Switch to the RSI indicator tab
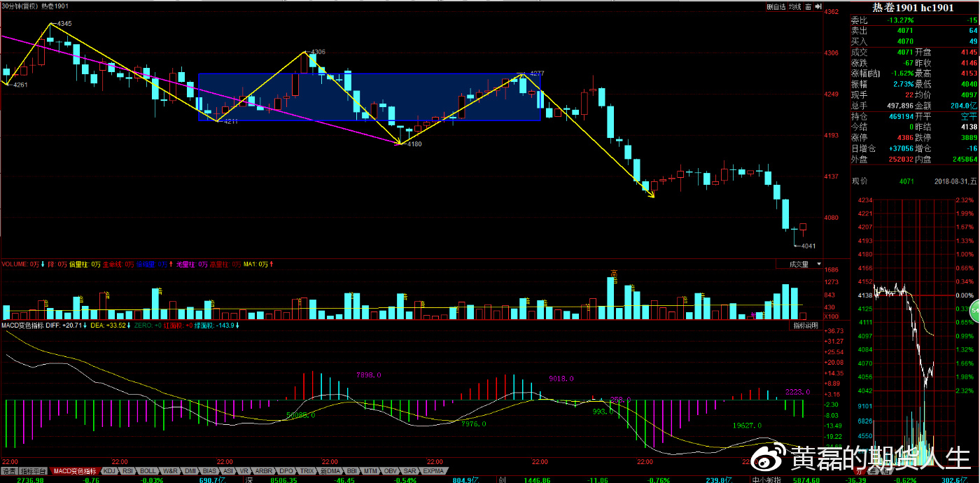 [x=128, y=471]
